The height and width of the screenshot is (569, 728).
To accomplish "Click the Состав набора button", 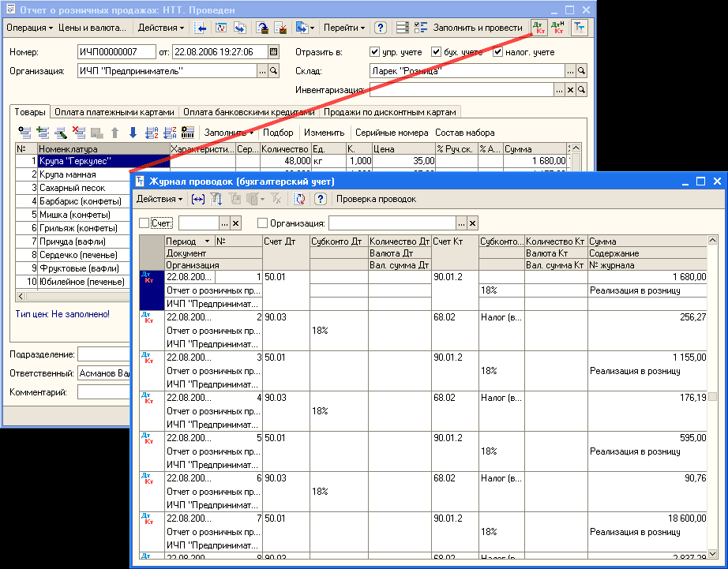I will 465,133.
